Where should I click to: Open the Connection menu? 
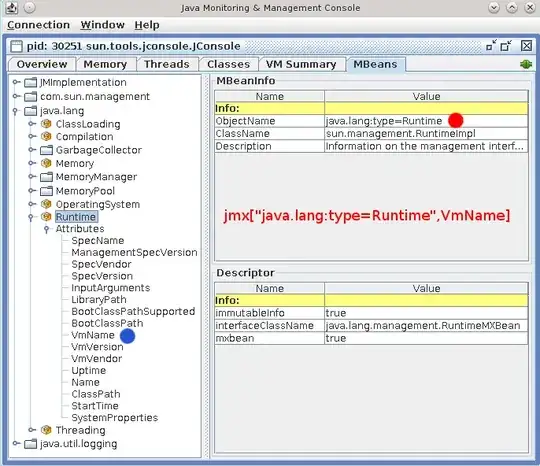pos(38,25)
